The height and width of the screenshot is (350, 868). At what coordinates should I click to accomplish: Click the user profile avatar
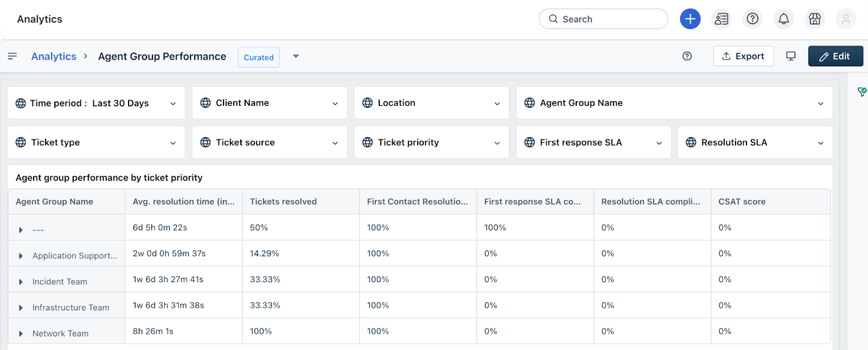(845, 19)
